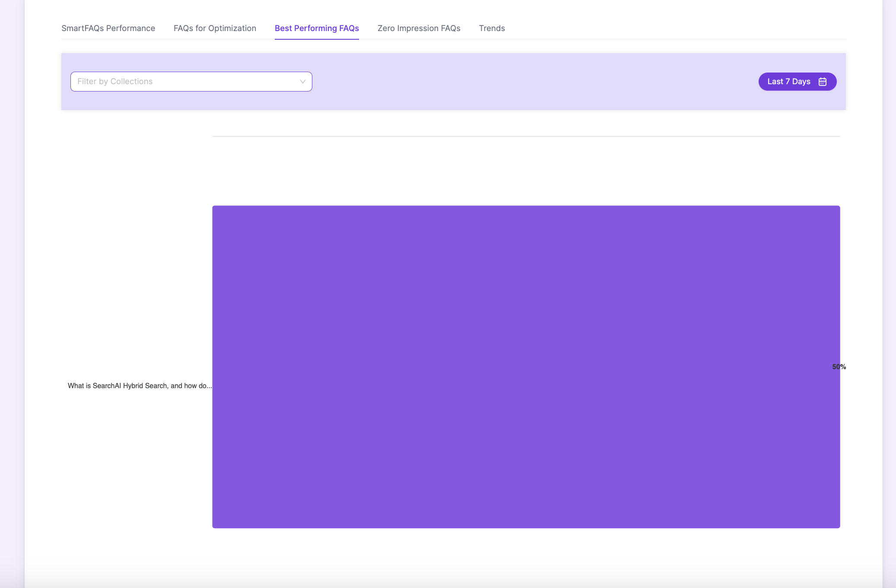Switch to SmartFAQs Performance tab
The image size is (896, 588).
pos(108,28)
